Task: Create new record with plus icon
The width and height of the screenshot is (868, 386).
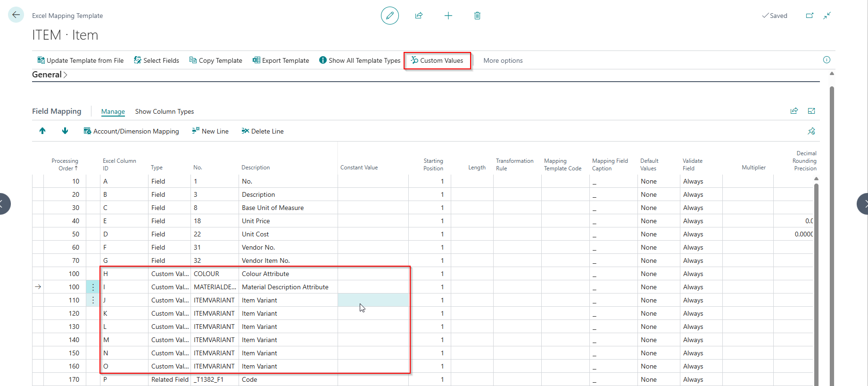Action: pos(448,16)
